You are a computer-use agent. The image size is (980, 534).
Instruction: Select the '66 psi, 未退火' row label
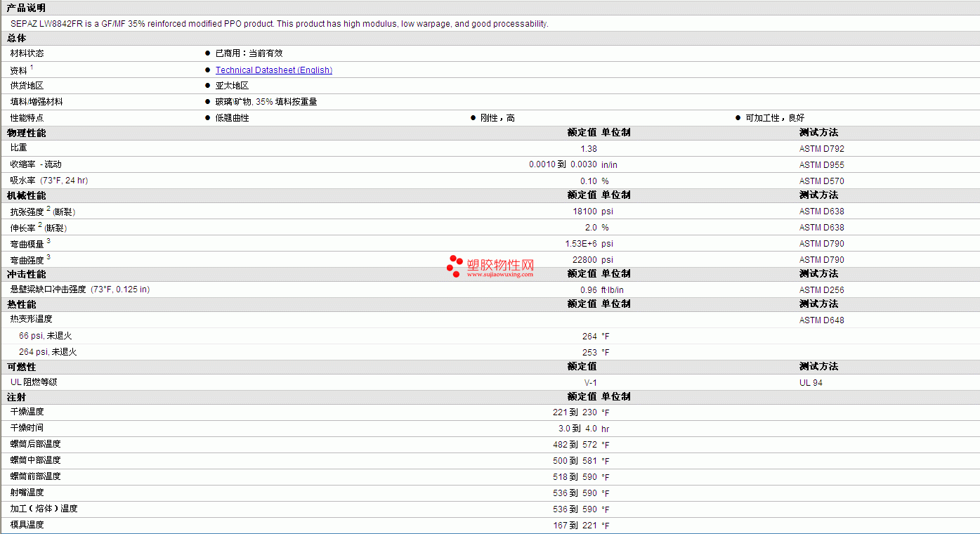(x=46, y=337)
